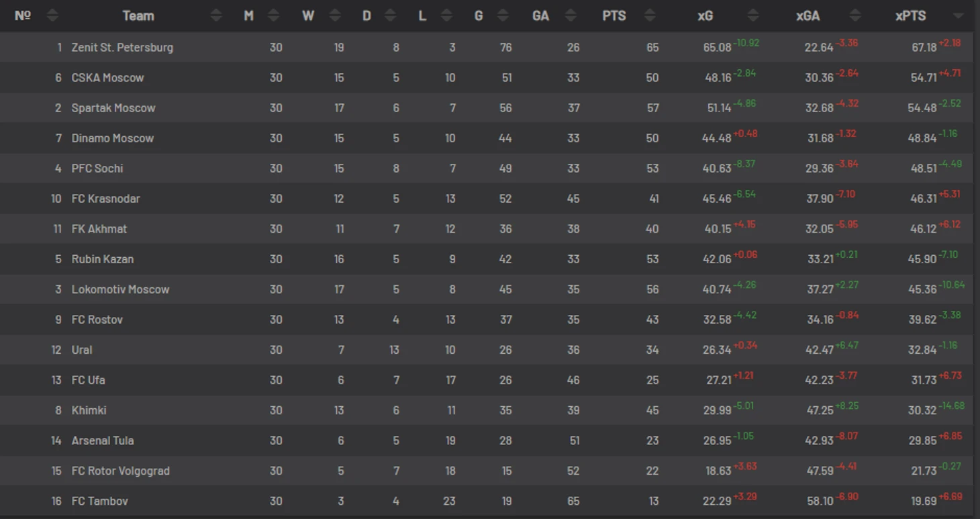Sort by goals against via GA arrows

tap(571, 15)
